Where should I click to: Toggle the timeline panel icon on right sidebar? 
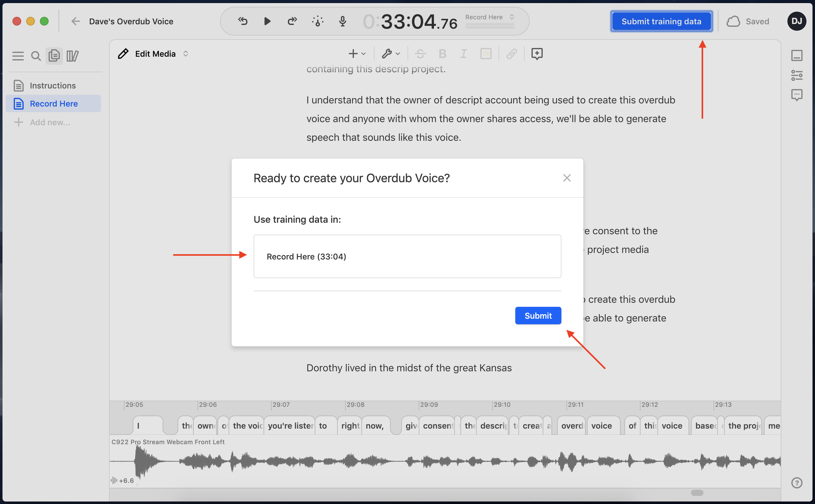tap(797, 55)
